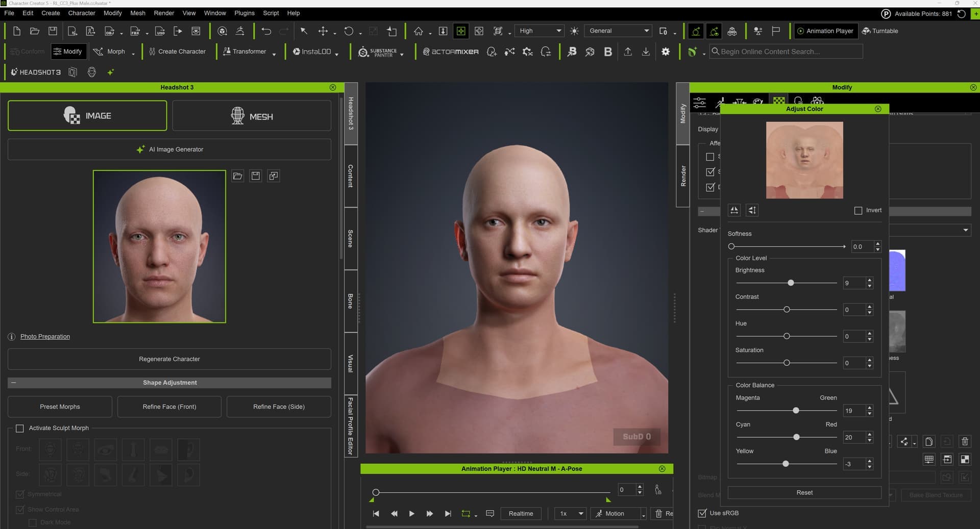
Task: Check Activate Sculpt Morph
Action: coord(20,429)
